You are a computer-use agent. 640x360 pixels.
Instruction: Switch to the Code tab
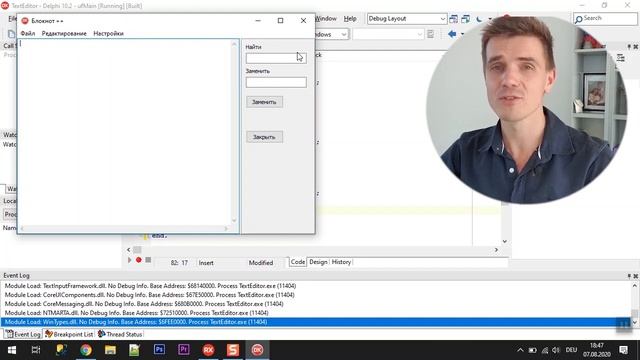click(x=298, y=262)
